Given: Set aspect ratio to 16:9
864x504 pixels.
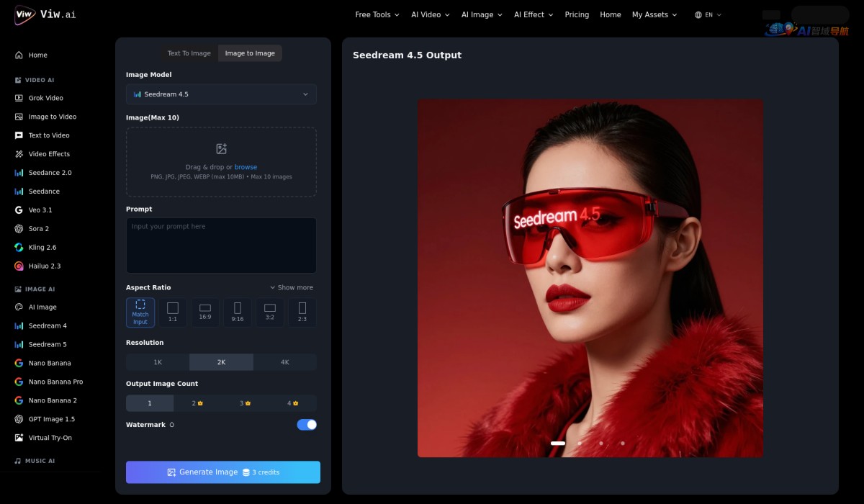Looking at the screenshot, I should (x=205, y=312).
